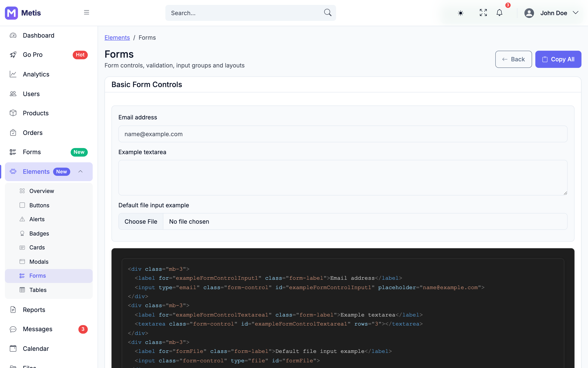Click the Orders bag icon
Viewport: 588px width, 368px height.
tap(13, 133)
